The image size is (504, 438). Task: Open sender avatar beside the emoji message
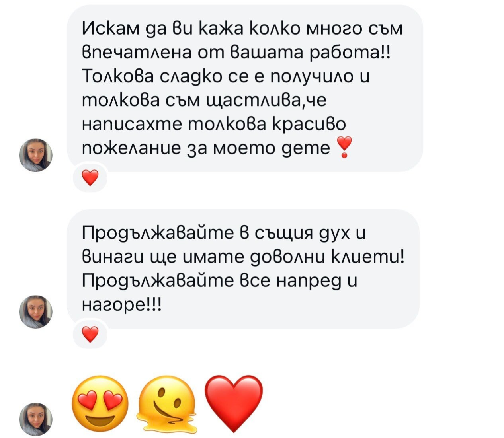pyautogui.click(x=36, y=419)
